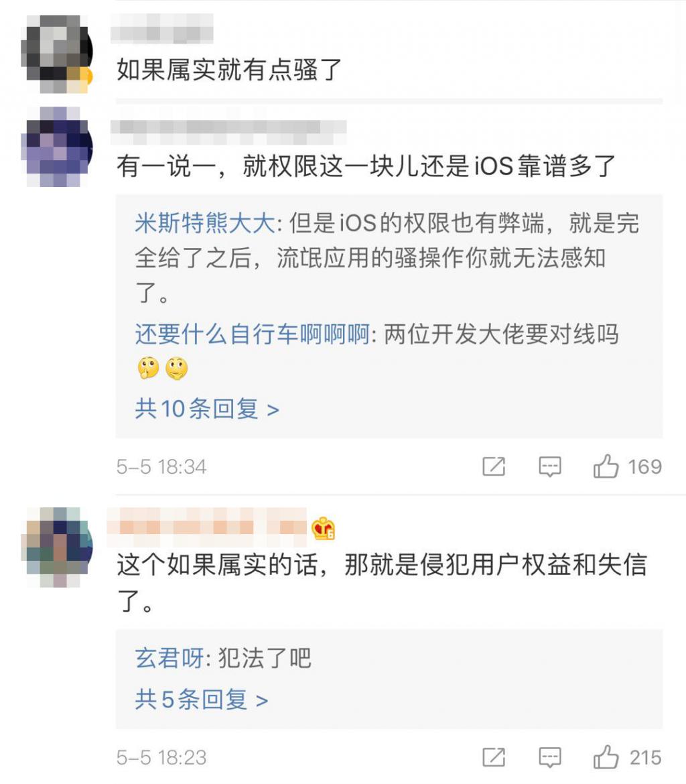This screenshot has width=686, height=784.
Task: Tap the comment about 侵犯用户权益和失信
Action: pyautogui.click(x=382, y=583)
